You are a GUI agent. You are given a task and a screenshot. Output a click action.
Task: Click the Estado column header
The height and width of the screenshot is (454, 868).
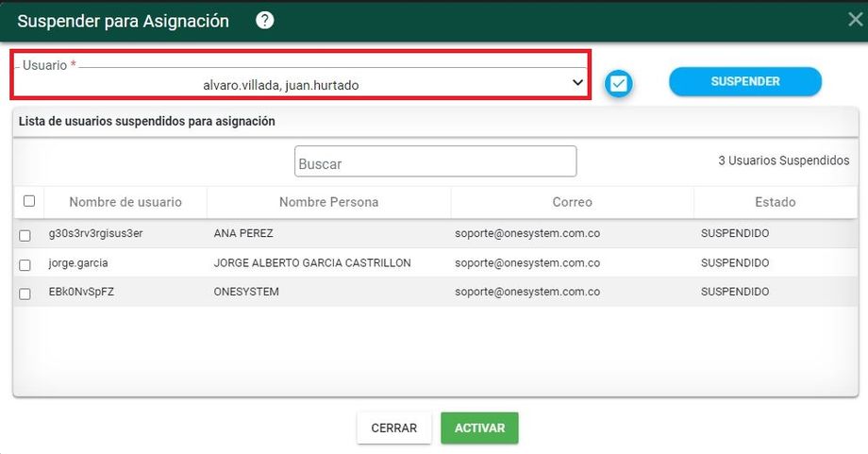click(775, 202)
